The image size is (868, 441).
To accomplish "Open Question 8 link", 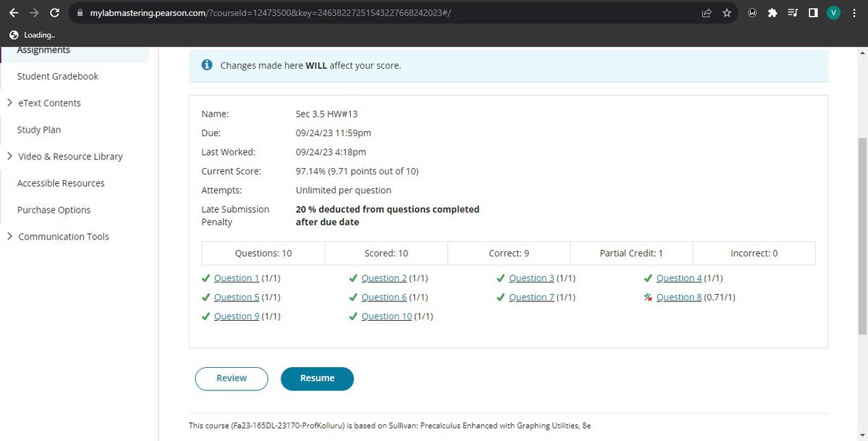I will [x=679, y=298].
